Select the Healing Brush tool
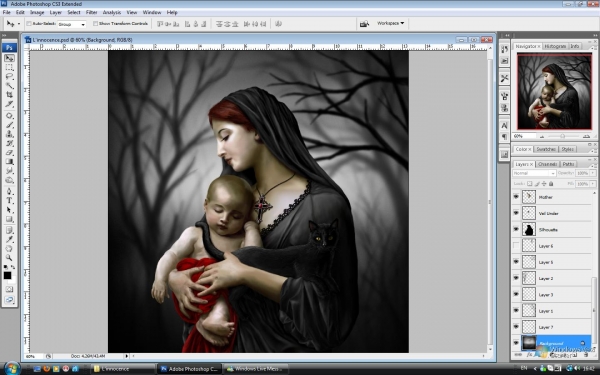Image resolution: width=600 pixels, height=375 pixels. 9,116
